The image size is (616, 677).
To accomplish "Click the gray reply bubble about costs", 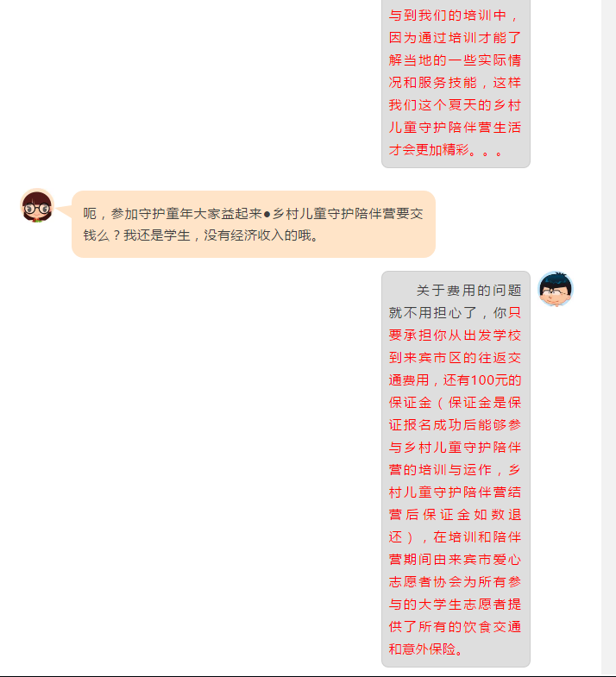I will point(456,469).
